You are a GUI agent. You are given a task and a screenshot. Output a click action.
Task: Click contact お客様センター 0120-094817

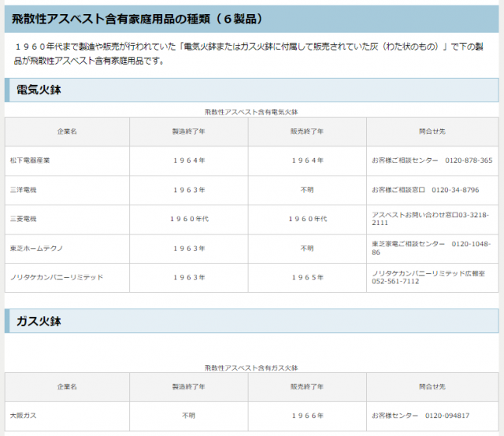coord(421,416)
